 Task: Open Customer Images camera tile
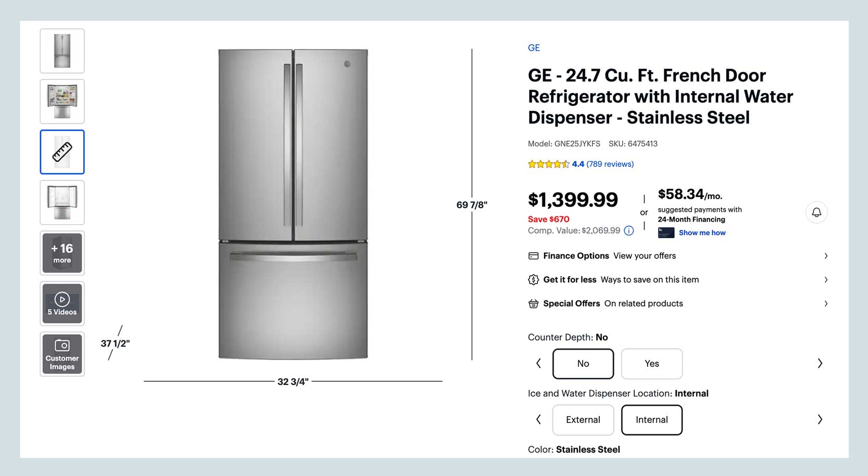[x=62, y=354]
